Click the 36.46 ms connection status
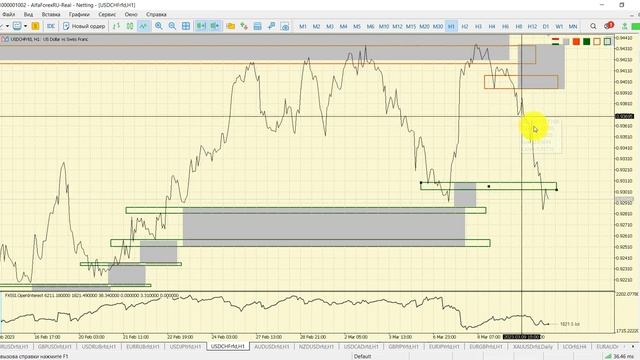 [618, 356]
